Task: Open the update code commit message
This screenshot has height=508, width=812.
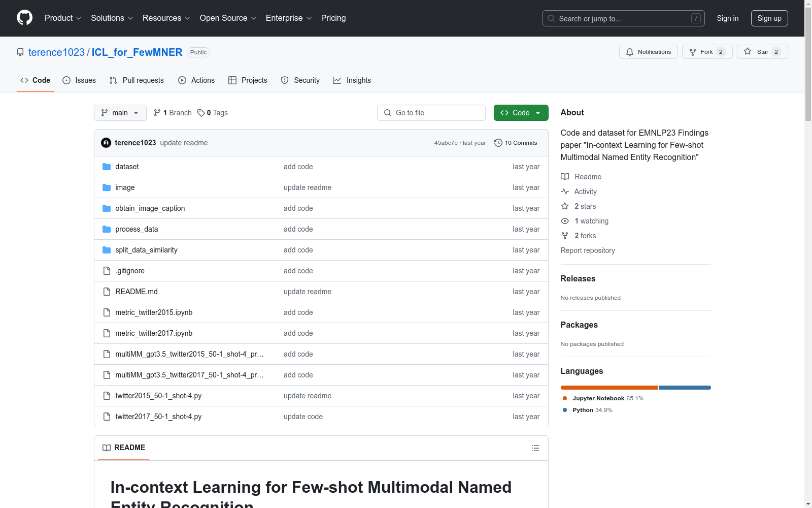Action: (x=303, y=417)
